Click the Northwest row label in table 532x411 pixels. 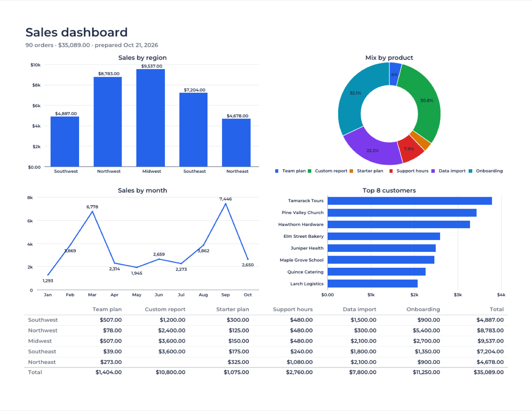point(43,330)
